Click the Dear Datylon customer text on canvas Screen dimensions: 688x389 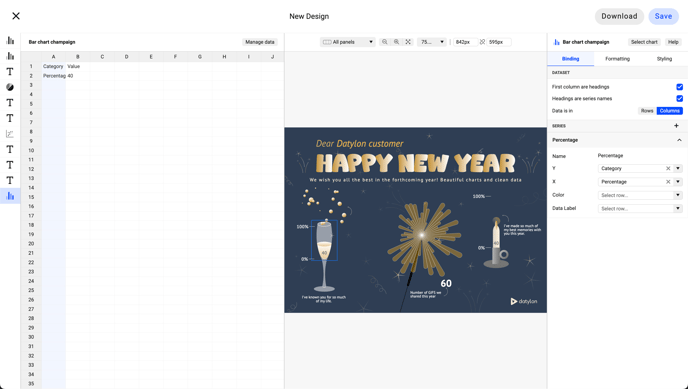(359, 144)
